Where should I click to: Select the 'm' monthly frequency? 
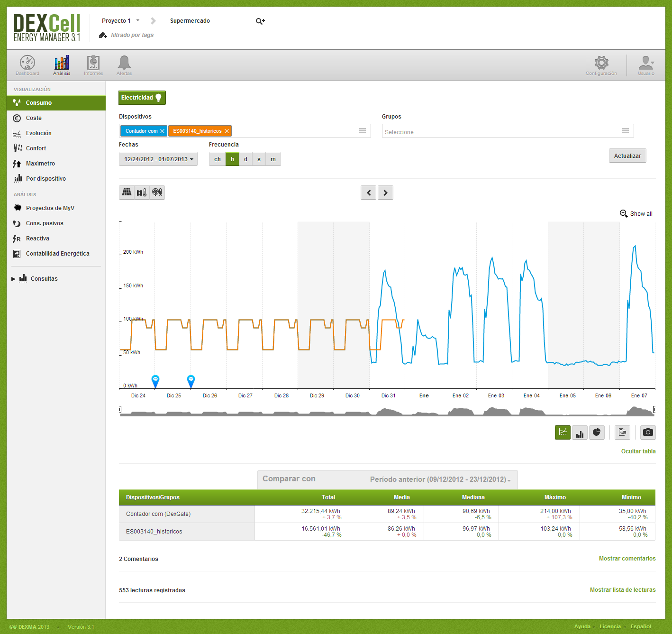(x=273, y=159)
